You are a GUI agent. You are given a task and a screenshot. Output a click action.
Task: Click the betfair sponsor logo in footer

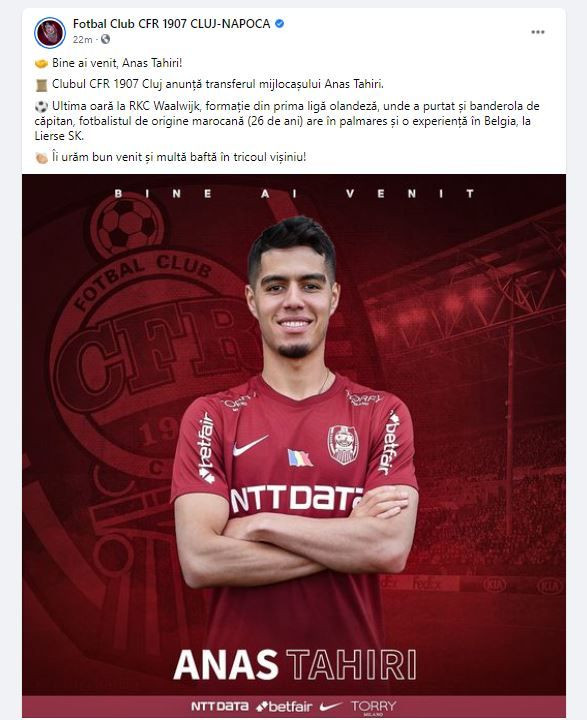284,706
